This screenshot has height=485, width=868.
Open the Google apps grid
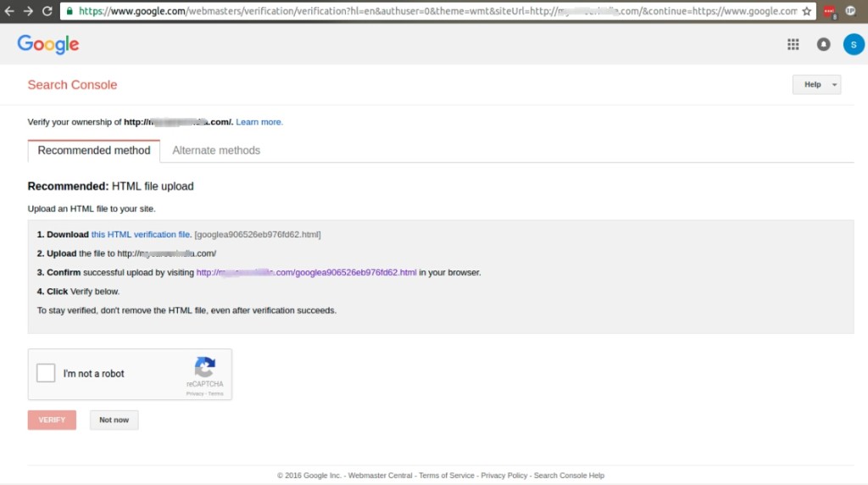(x=793, y=45)
